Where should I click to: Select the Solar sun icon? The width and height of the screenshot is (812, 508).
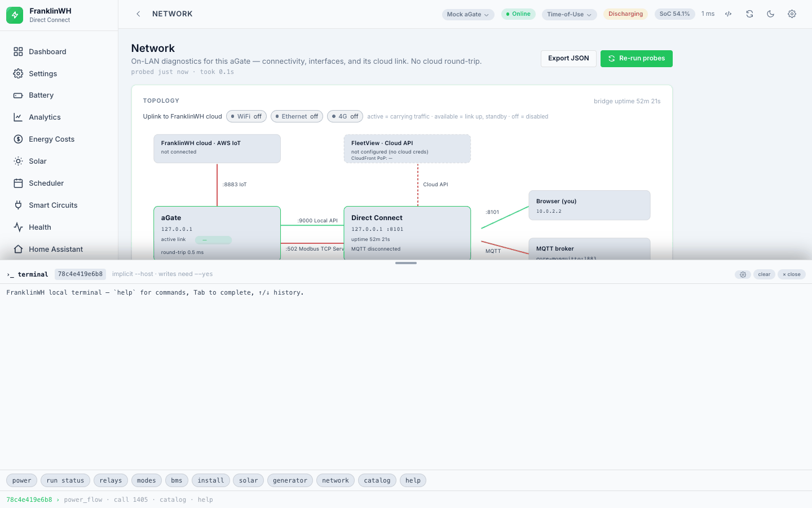18,161
